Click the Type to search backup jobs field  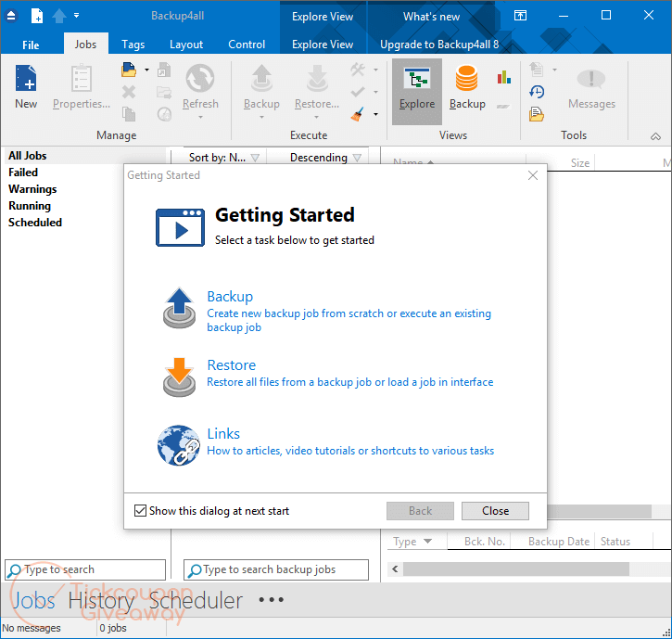(276, 569)
